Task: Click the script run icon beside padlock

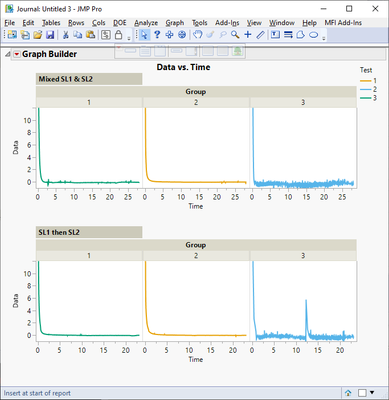Action: [106, 34]
